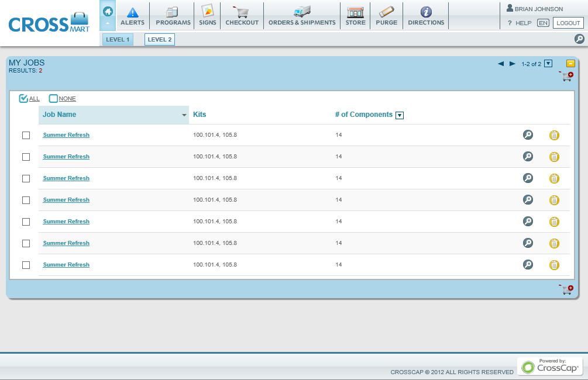Collapse the My Jobs panel
Viewport: 588px width, 380px height.
coord(570,63)
